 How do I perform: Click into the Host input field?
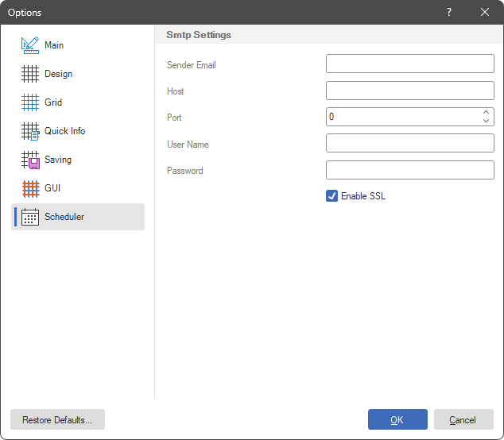point(409,91)
